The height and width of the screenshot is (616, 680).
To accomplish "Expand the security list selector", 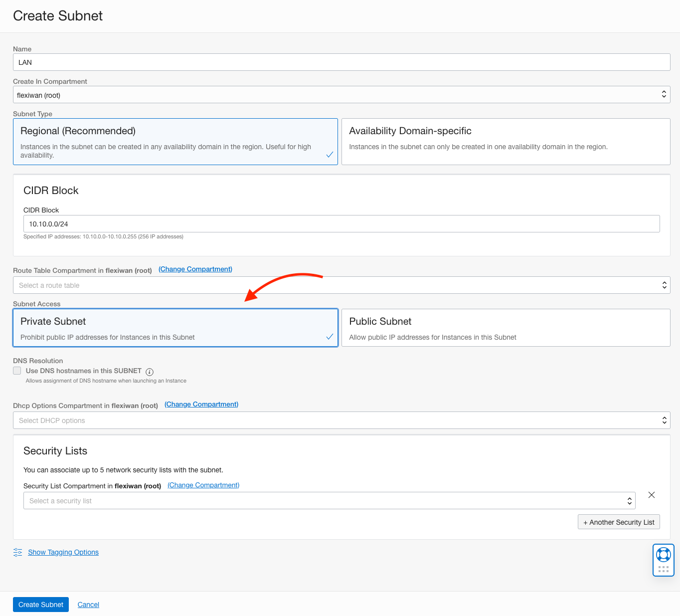I will click(329, 501).
